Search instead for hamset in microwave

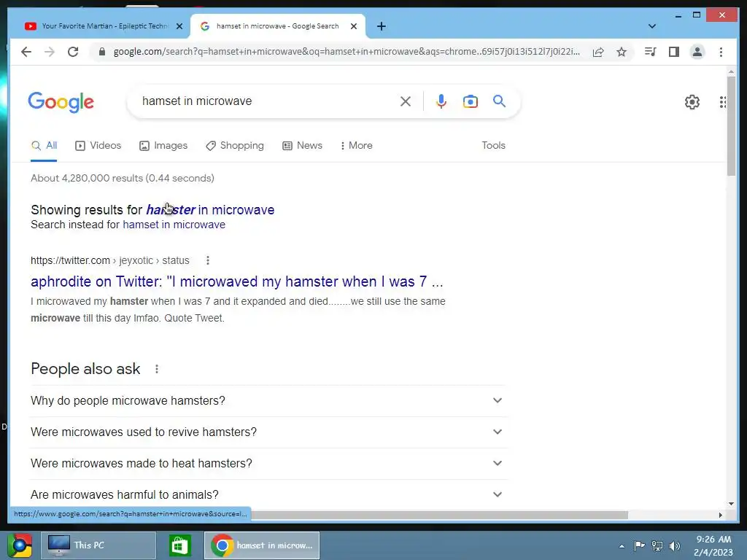click(x=174, y=225)
